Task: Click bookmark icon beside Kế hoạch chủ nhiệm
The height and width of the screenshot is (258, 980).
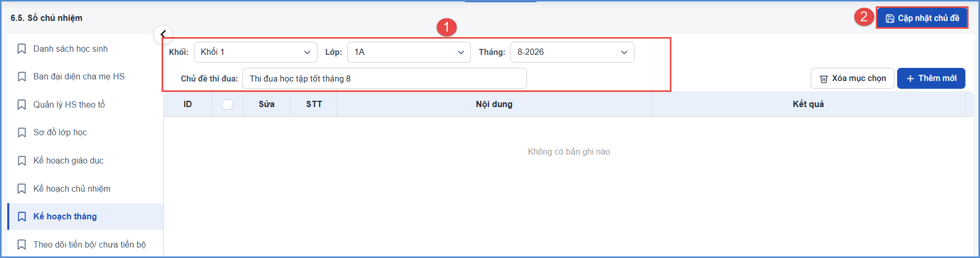Action: [x=22, y=189]
